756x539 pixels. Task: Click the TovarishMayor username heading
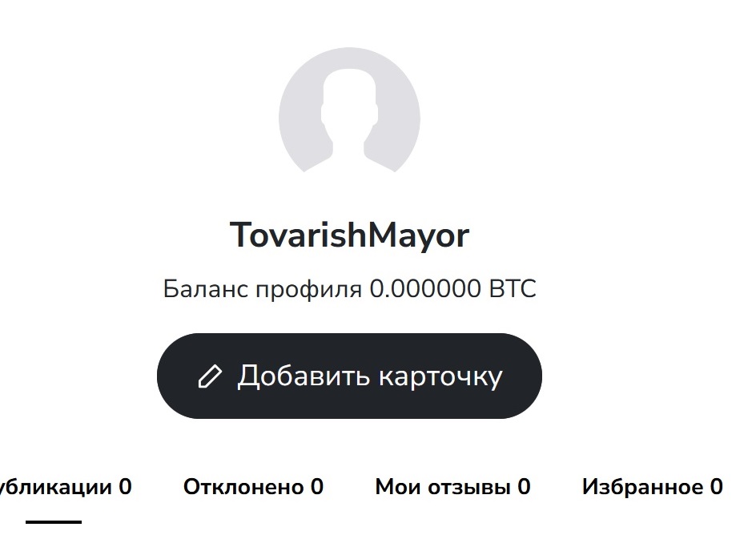(x=349, y=235)
